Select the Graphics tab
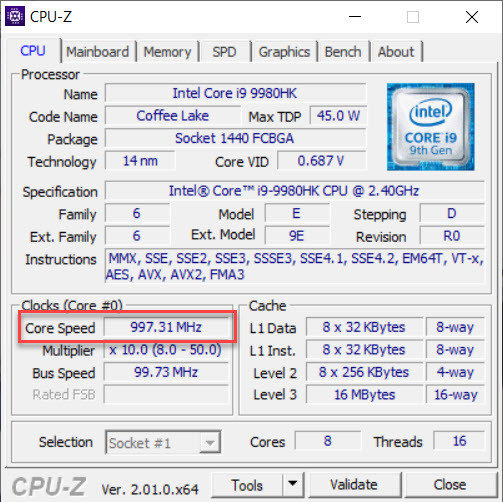Viewport: 503px width, 502px height. pos(284,52)
